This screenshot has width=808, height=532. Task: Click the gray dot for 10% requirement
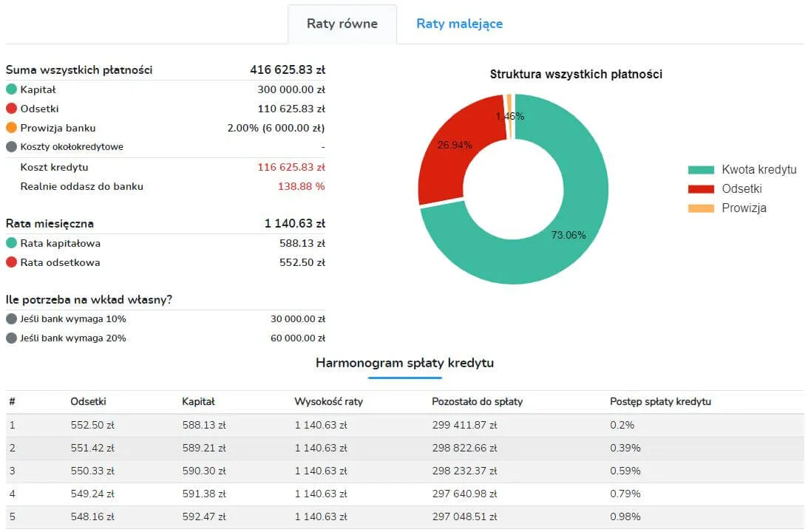11,319
